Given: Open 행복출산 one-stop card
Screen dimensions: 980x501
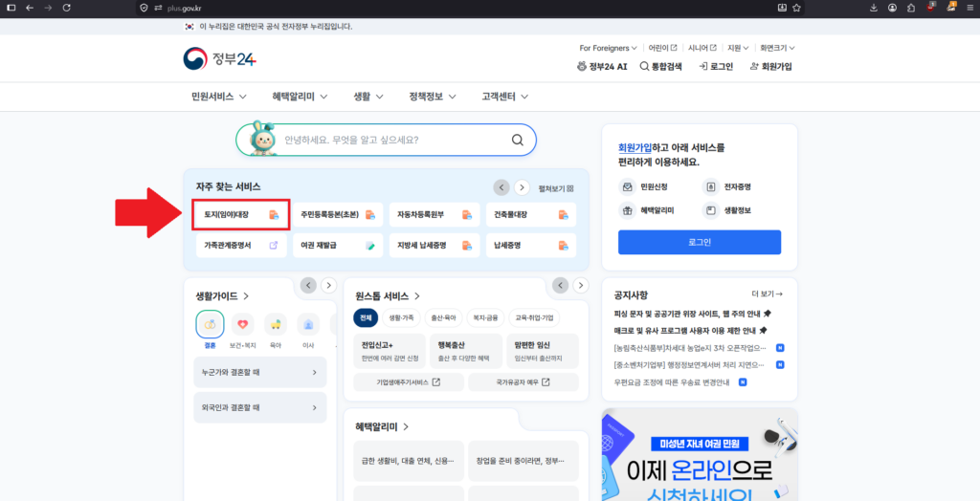Looking at the screenshot, I should (466, 352).
